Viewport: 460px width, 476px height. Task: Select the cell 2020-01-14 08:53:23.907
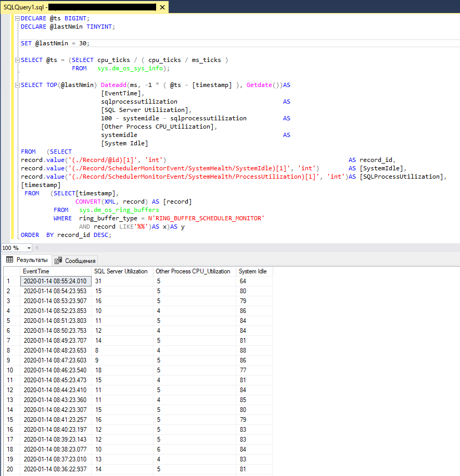pos(56,301)
